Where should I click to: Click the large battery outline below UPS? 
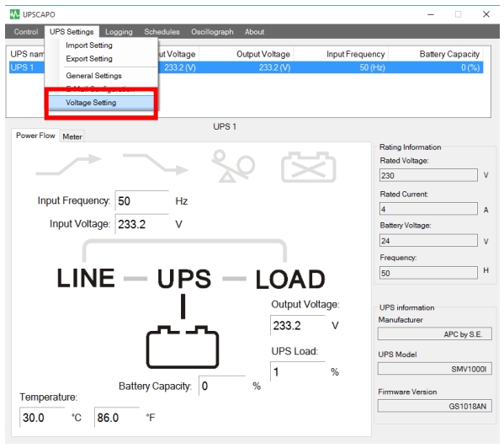click(x=183, y=347)
